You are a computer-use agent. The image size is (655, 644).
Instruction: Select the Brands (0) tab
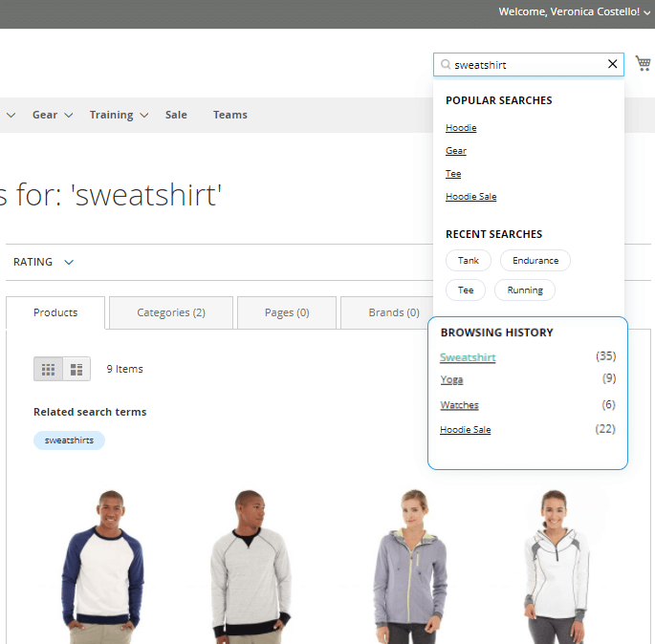pyautogui.click(x=393, y=312)
